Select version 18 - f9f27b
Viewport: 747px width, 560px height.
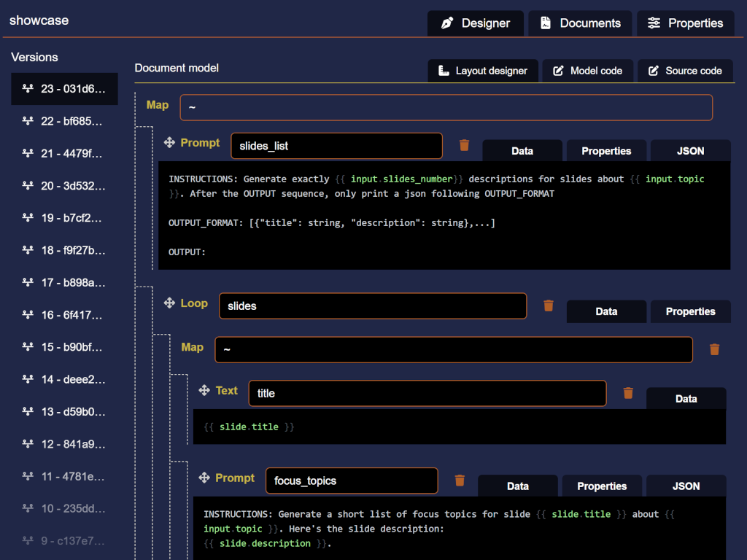point(64,250)
